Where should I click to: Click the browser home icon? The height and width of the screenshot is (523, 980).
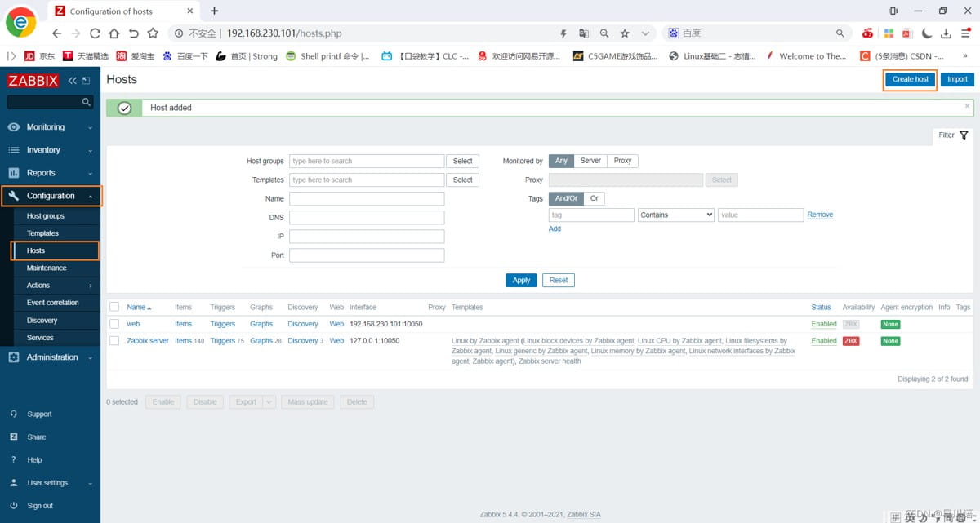point(114,33)
